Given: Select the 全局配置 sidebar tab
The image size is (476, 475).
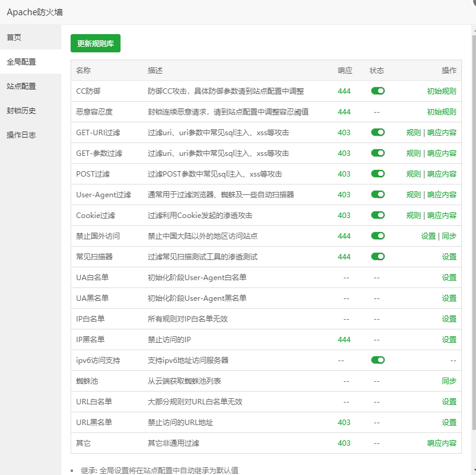Looking at the screenshot, I should 30,62.
